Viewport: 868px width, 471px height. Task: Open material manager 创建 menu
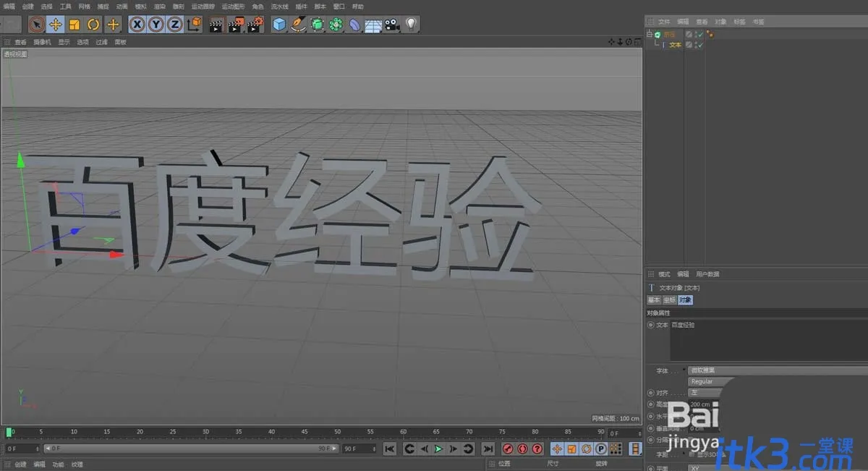(x=20, y=464)
